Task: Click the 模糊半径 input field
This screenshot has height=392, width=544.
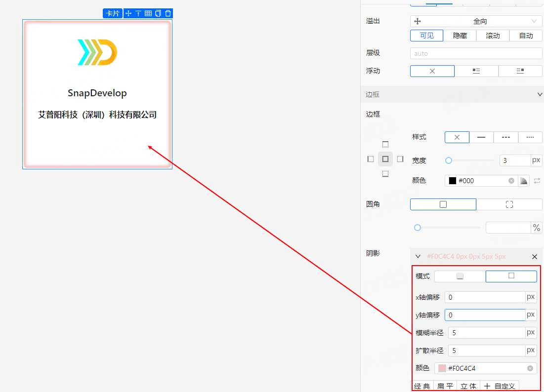Action: [486, 333]
